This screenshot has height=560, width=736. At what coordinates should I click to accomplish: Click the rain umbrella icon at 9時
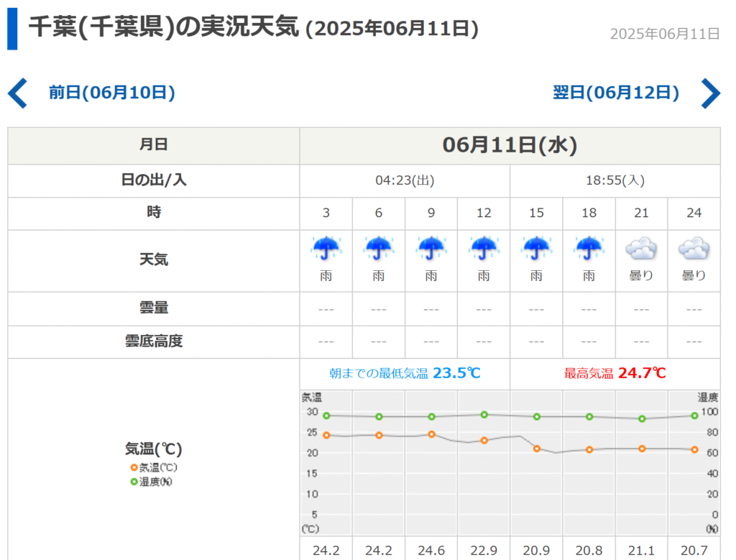[431, 248]
